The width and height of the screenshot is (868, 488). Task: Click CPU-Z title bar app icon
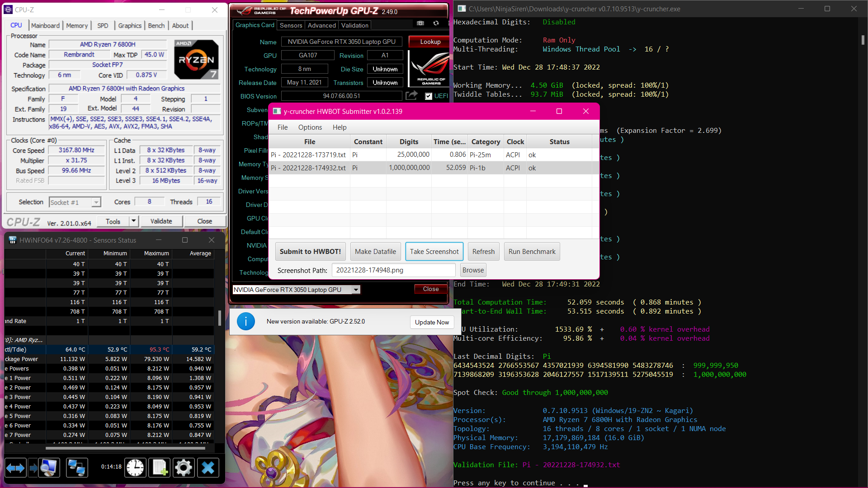[8, 9]
